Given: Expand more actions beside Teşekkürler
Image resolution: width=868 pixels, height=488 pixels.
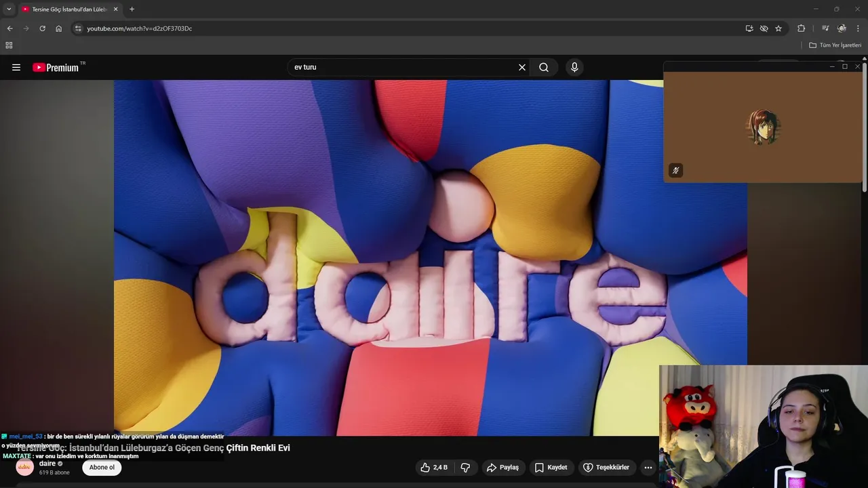Looking at the screenshot, I should [648, 468].
